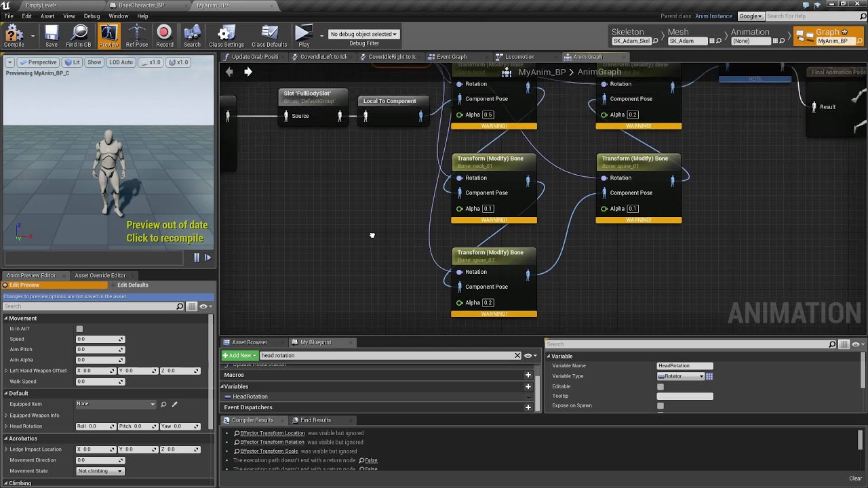
Task: Enable the Is in Air checkbox
Action: click(x=79, y=329)
